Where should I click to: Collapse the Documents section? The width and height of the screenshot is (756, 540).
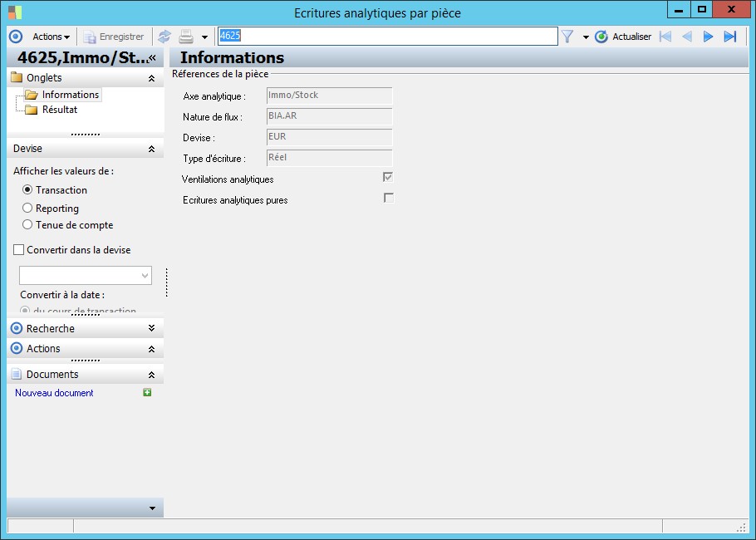151,375
